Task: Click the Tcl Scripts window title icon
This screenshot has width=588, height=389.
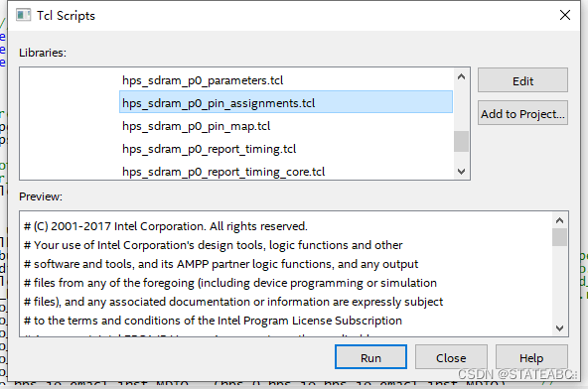Action: click(x=23, y=15)
